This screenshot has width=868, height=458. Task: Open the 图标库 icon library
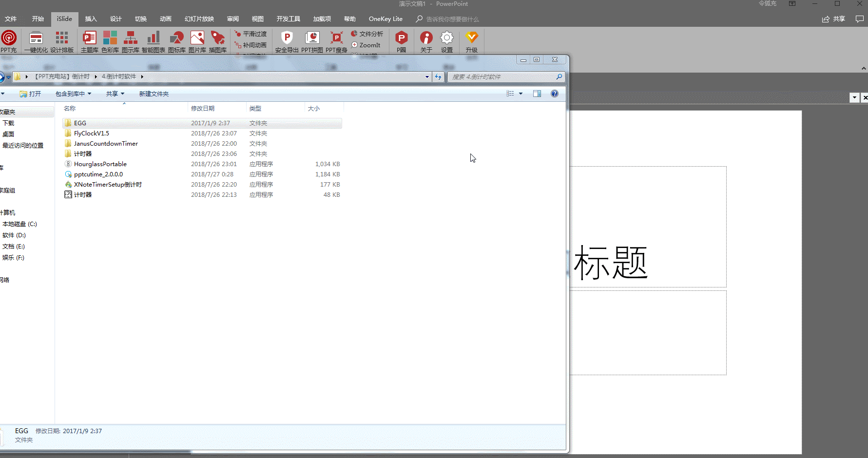[x=176, y=41]
